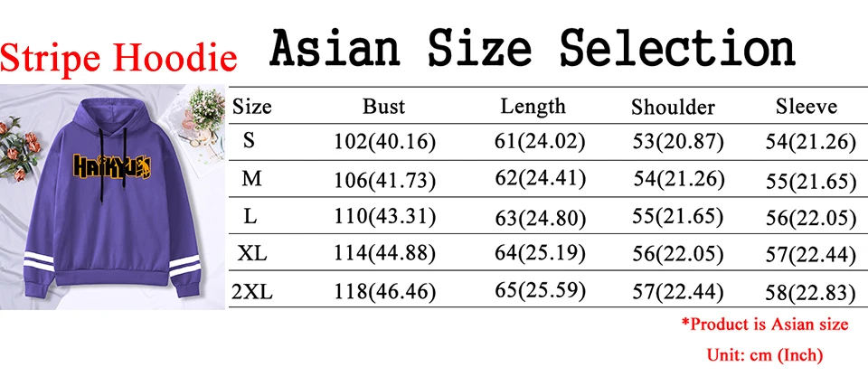
Task: Select the M size row label
Action: [x=251, y=179]
